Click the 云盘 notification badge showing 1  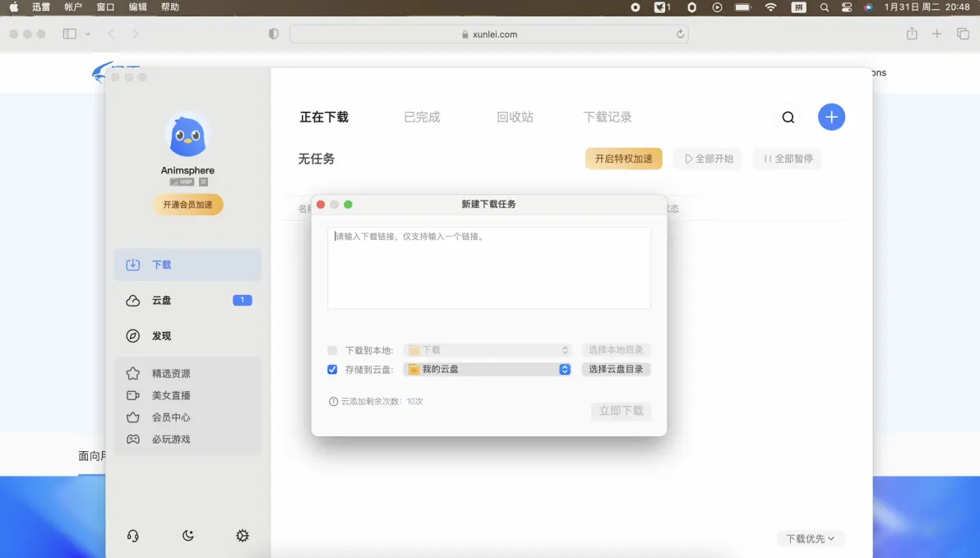243,300
